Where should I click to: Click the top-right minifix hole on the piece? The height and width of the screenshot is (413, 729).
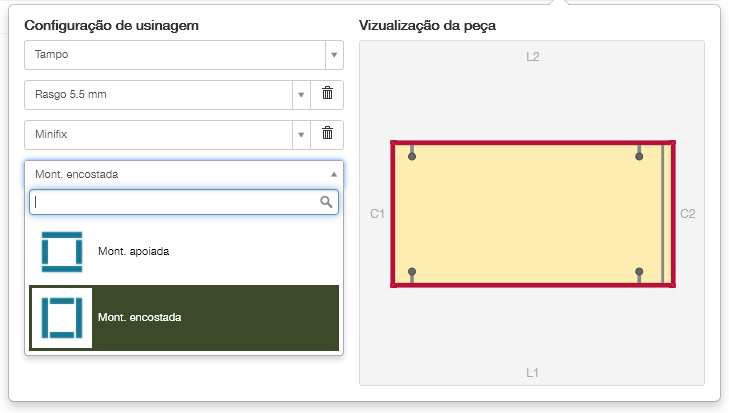click(639, 156)
